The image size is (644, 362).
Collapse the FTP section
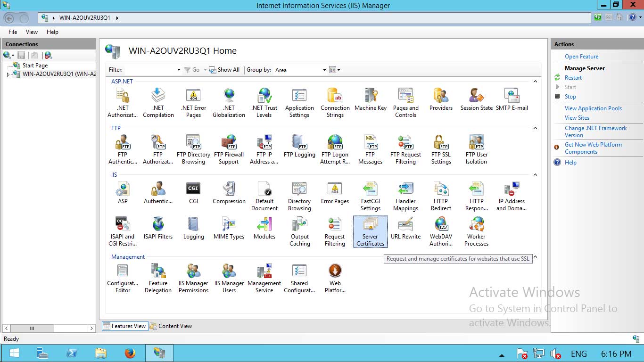click(535, 128)
